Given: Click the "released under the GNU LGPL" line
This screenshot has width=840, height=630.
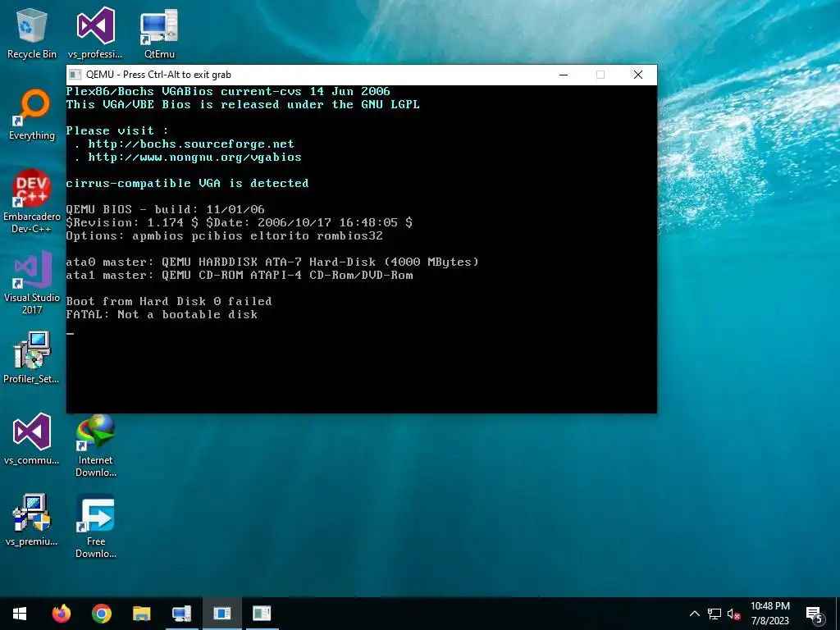Looking at the screenshot, I should (243, 104).
